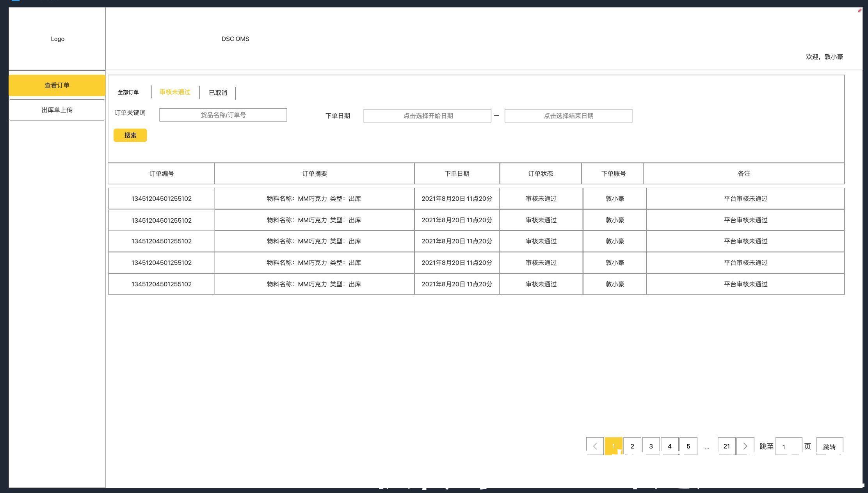Go to the next page arrow
868x493 pixels.
pyautogui.click(x=745, y=446)
